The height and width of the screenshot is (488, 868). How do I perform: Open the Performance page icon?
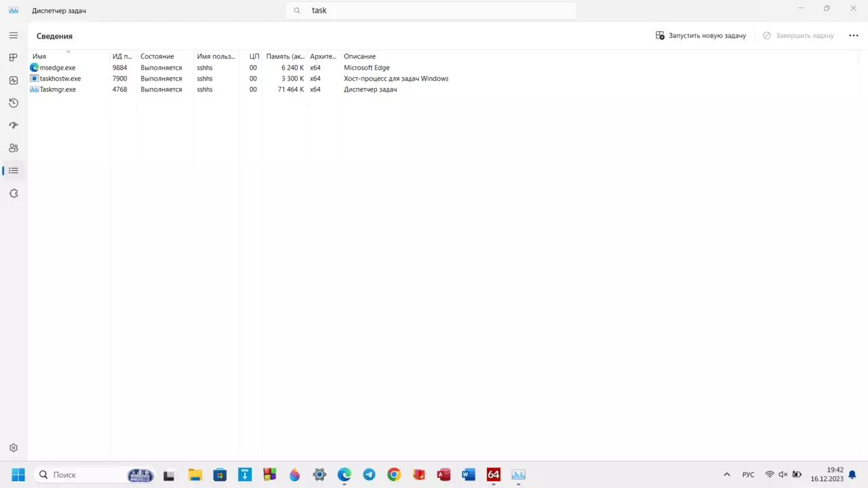[x=14, y=80]
